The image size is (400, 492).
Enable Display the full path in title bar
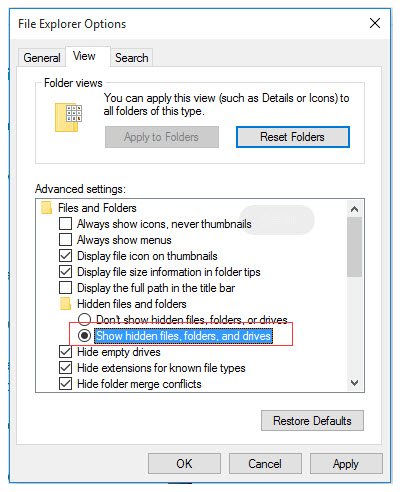coord(65,288)
